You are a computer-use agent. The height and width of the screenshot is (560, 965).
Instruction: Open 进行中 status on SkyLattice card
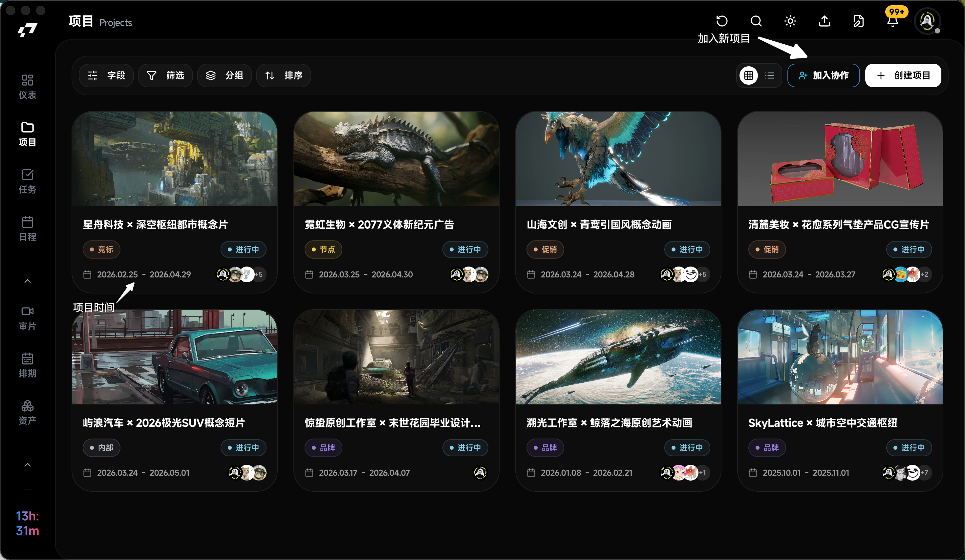coord(909,448)
